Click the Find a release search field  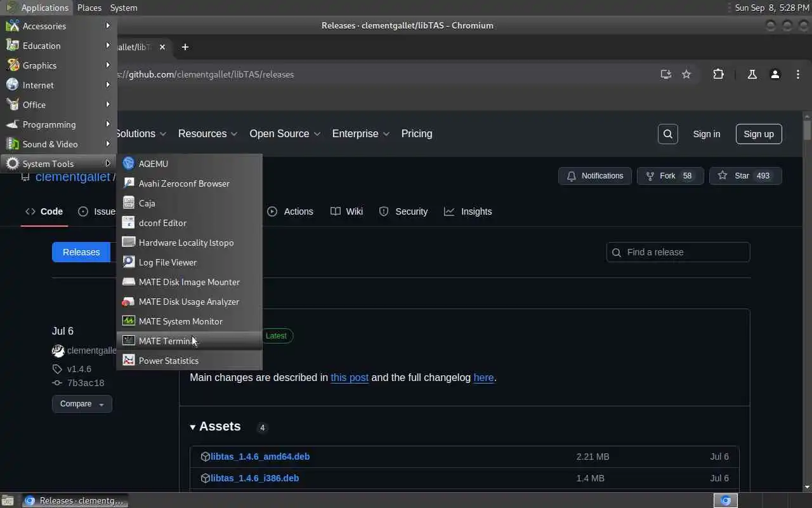(678, 252)
